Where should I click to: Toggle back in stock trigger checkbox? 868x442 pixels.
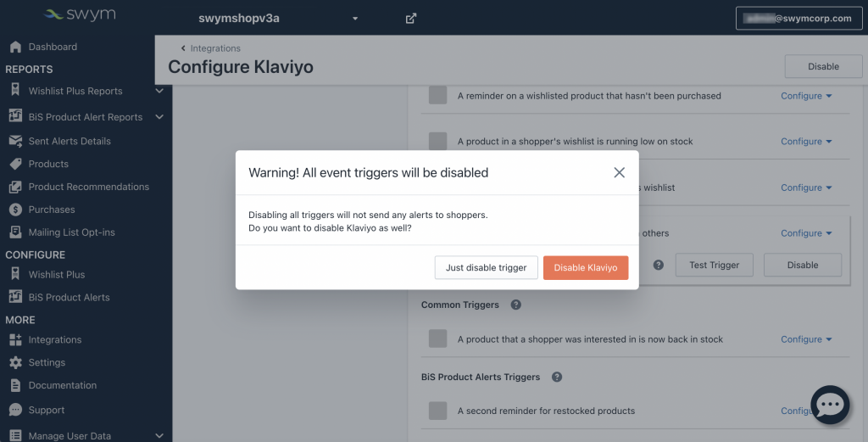click(438, 338)
